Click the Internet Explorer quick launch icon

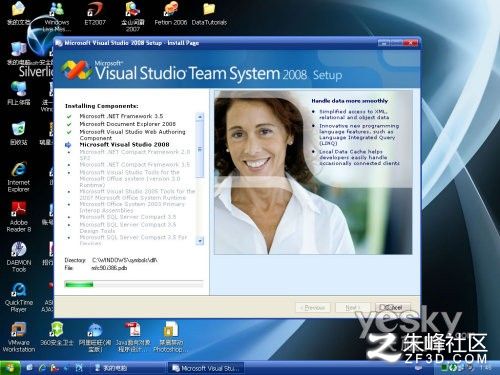(x=42, y=368)
